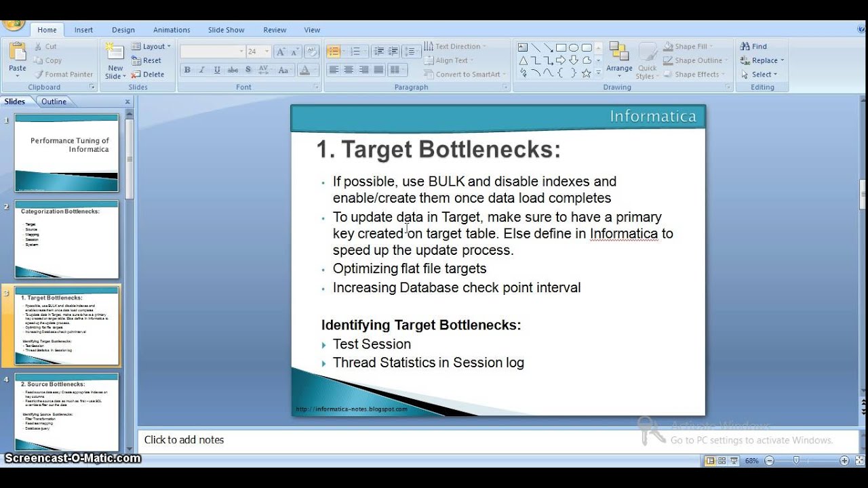Start Slide Show from status bar

pyautogui.click(x=734, y=461)
